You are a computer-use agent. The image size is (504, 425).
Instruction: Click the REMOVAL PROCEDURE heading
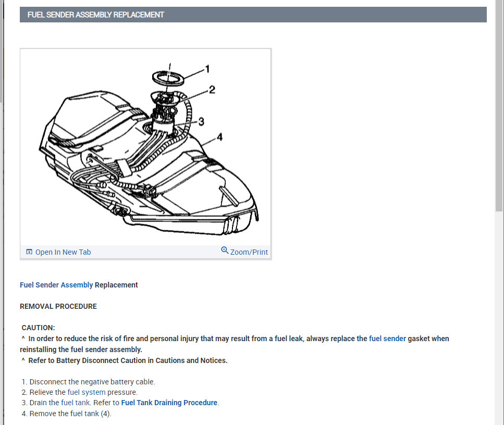[x=58, y=306]
